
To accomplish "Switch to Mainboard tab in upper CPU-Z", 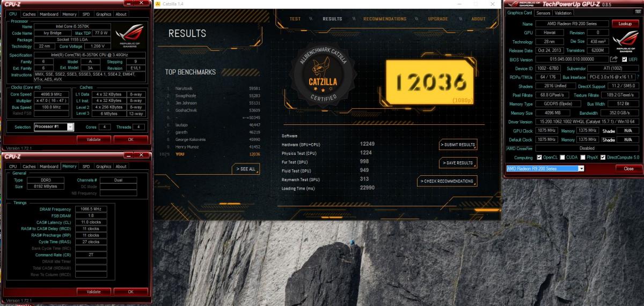I will [x=49, y=14].
